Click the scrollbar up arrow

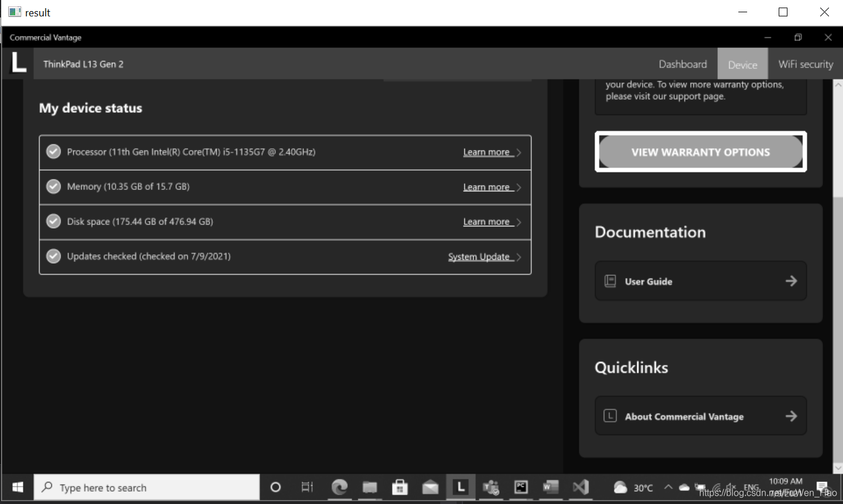point(838,85)
